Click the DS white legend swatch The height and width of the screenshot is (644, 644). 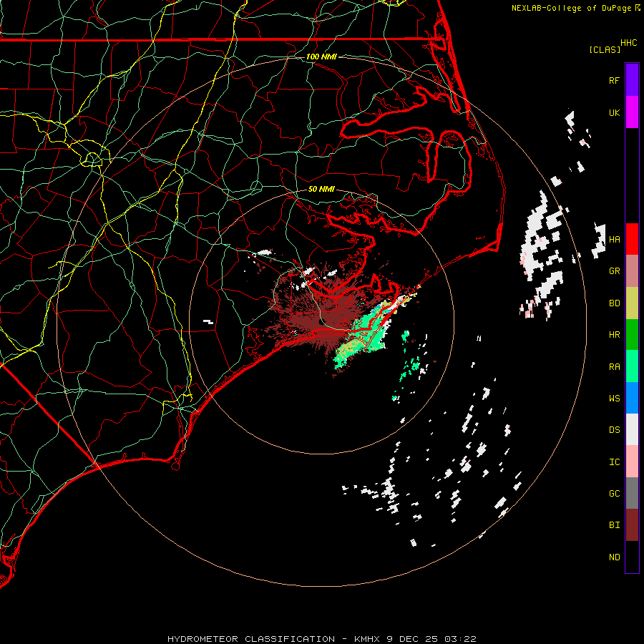click(x=632, y=429)
